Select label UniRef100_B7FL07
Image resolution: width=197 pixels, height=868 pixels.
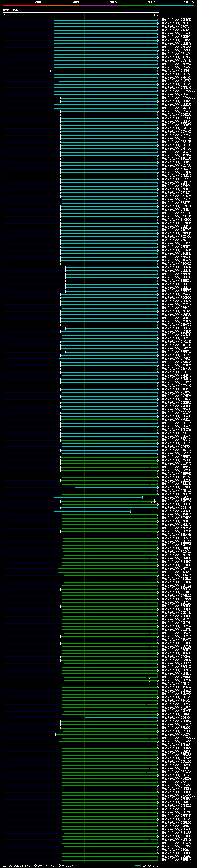(x=177, y=88)
